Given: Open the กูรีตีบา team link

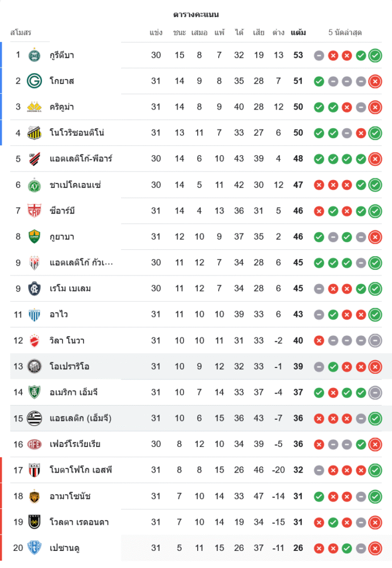Looking at the screenshot, I should pos(62,55).
